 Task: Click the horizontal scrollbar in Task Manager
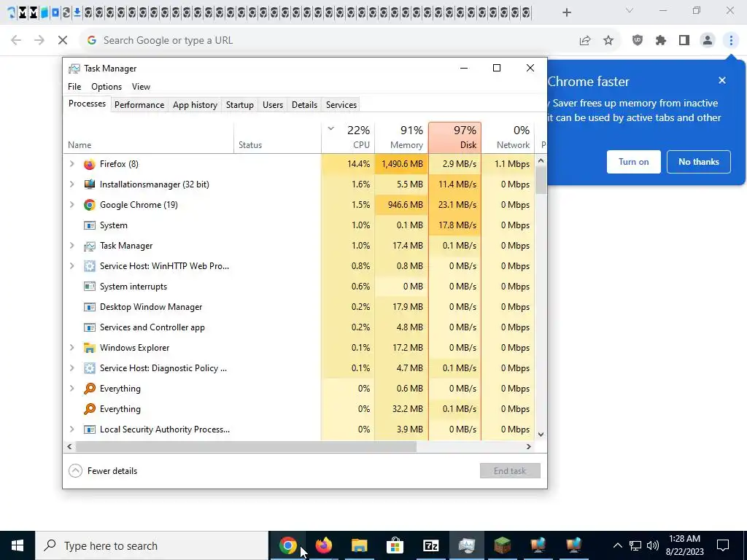click(x=246, y=447)
